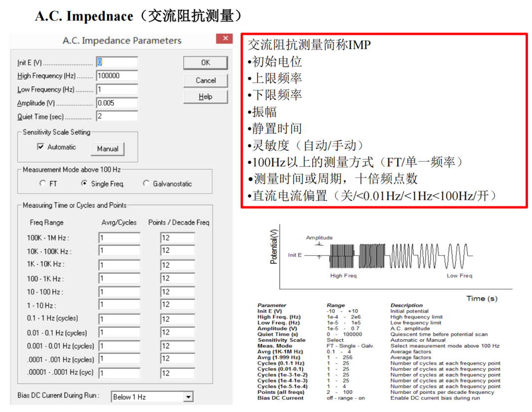This screenshot has height=412, width=532.
Task: Edit the High Frequency (Hz) value
Action: [117, 76]
